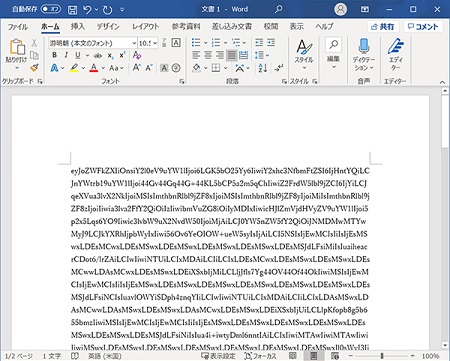This screenshot has height=361, width=450.
Task: Toggle Show paragraph marks
Action: (279, 68)
